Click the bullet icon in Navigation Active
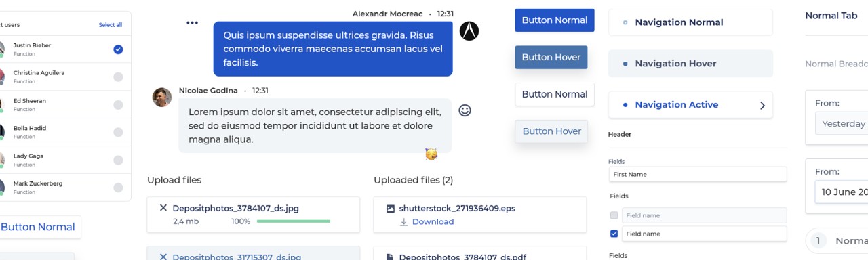The image size is (868, 260). point(625,105)
